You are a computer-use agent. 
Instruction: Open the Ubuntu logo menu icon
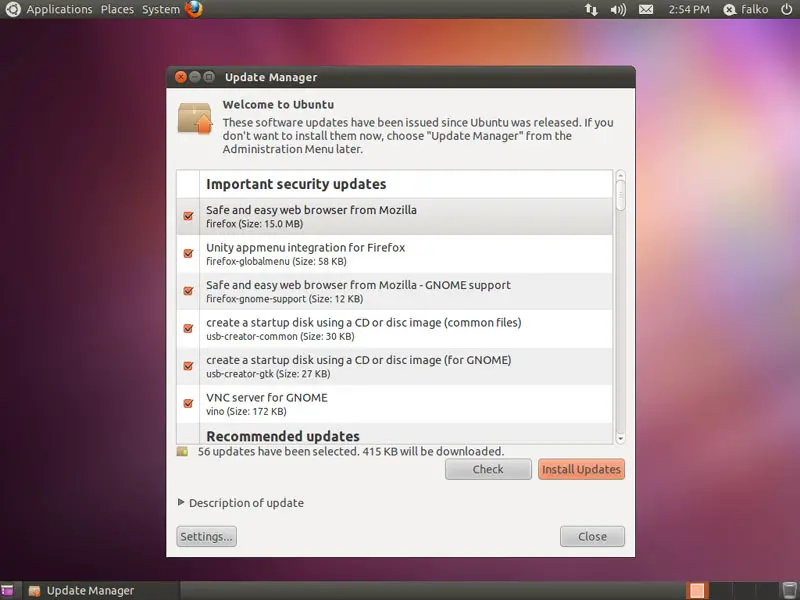[x=12, y=9]
